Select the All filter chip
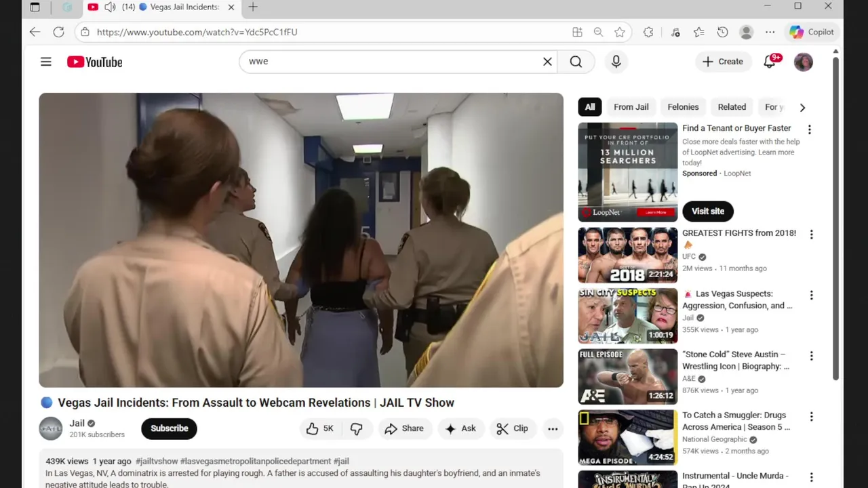Screen dimensions: 868x488 pos(590,107)
